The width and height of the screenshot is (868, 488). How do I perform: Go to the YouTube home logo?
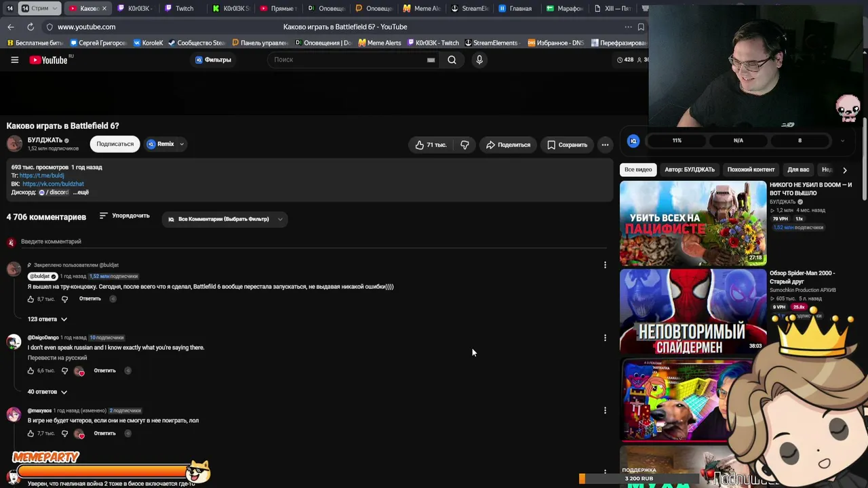tap(49, 60)
